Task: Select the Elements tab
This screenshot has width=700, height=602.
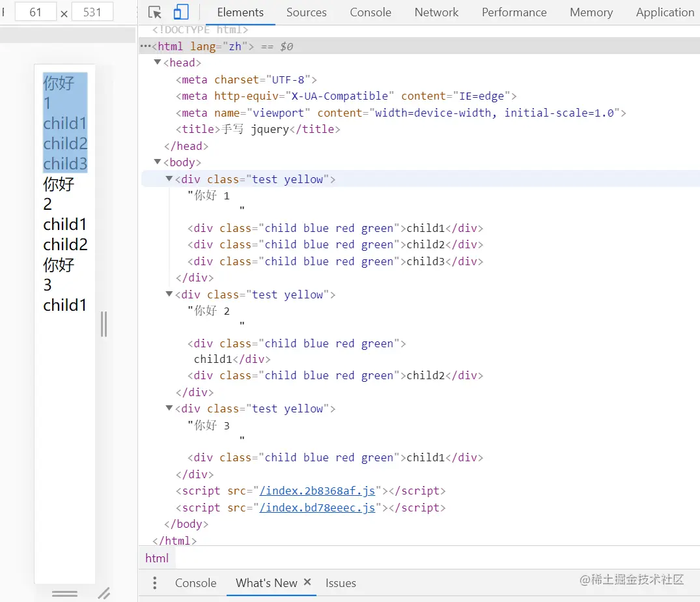Action: 240,12
